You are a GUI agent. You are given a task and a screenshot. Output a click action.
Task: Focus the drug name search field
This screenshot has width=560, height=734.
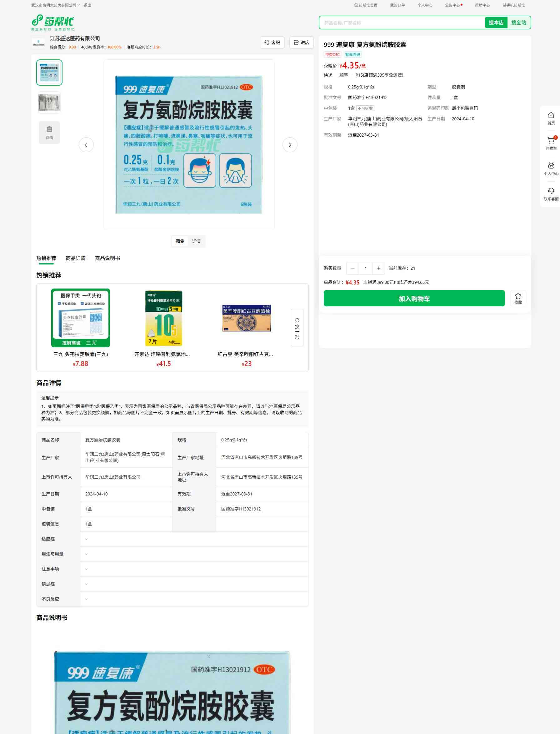pyautogui.click(x=402, y=23)
